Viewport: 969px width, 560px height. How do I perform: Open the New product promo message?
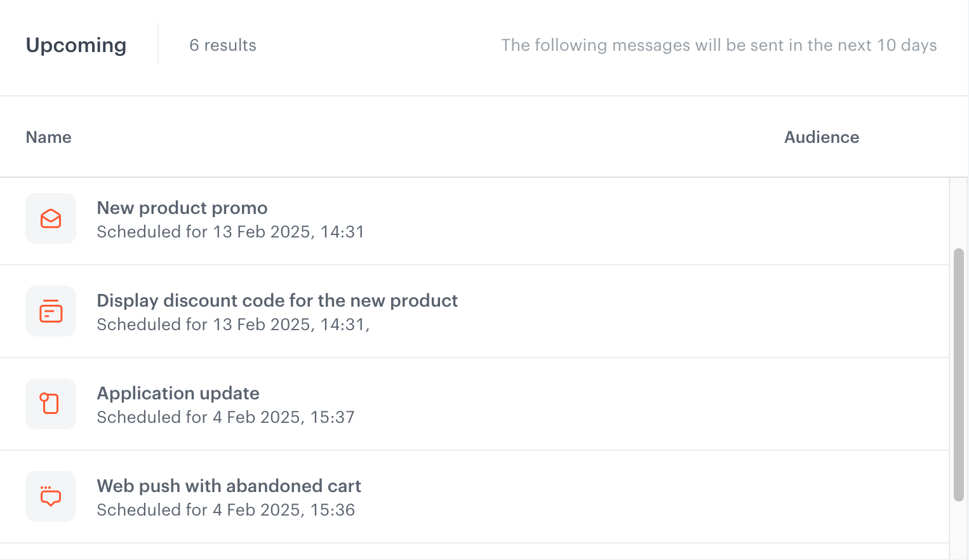pyautogui.click(x=182, y=208)
